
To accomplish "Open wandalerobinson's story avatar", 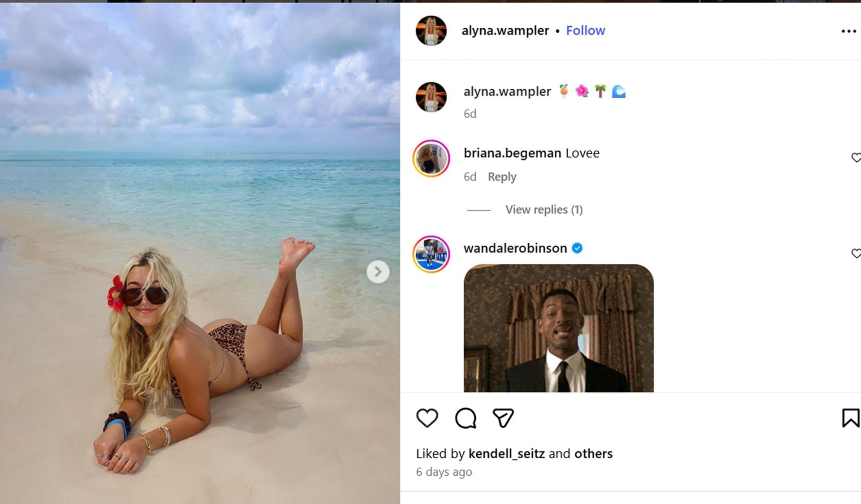I will coord(431,254).
